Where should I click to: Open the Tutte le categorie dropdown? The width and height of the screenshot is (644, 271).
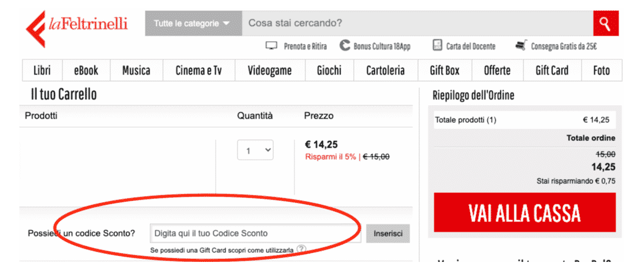(x=193, y=24)
